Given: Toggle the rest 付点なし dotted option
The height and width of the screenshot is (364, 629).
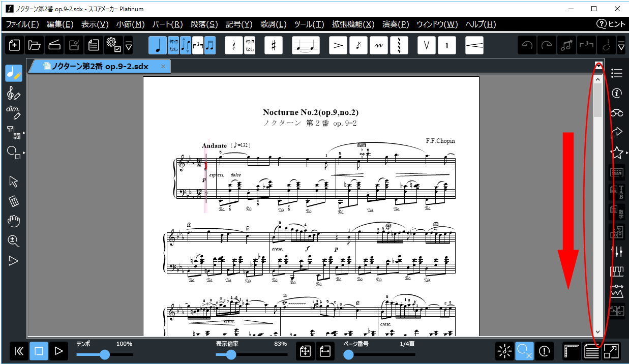Looking at the screenshot, I should (250, 45).
